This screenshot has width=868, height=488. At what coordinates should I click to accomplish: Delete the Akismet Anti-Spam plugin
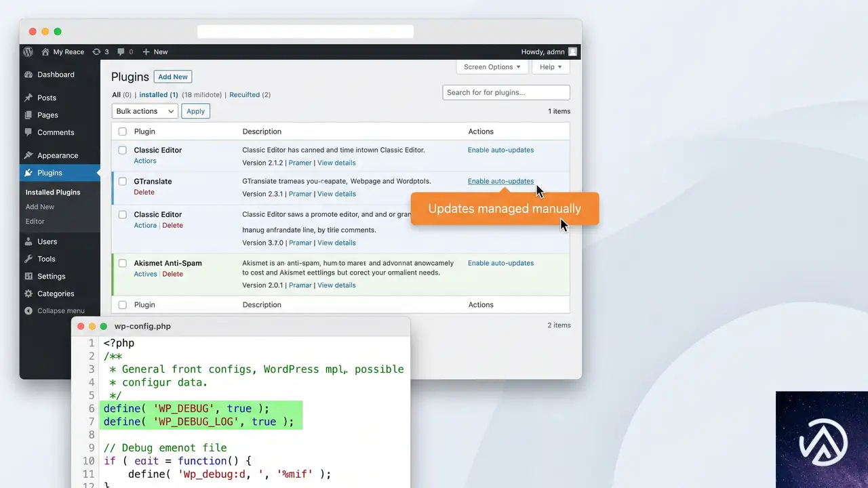click(172, 274)
